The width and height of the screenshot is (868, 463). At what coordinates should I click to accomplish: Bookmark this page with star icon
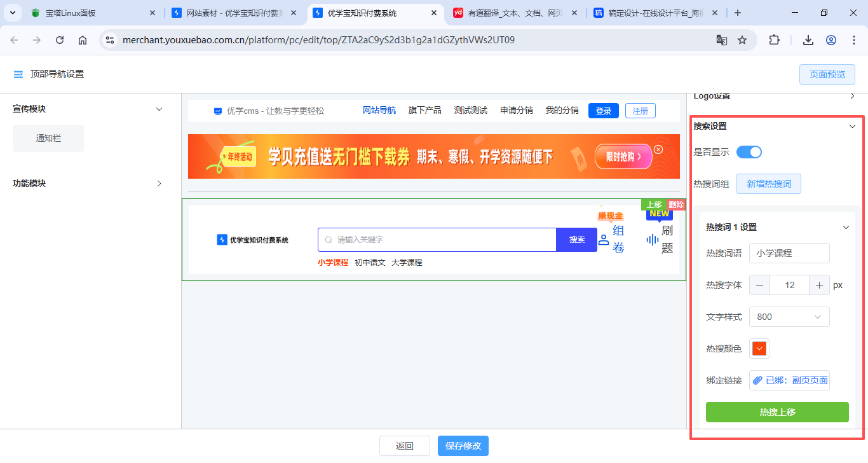pyautogui.click(x=742, y=40)
